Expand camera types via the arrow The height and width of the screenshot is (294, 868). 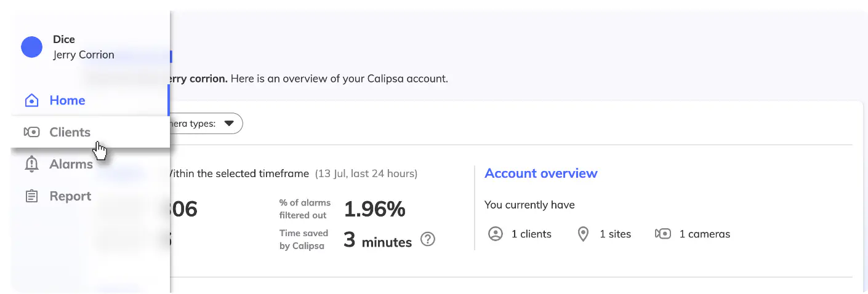point(229,124)
